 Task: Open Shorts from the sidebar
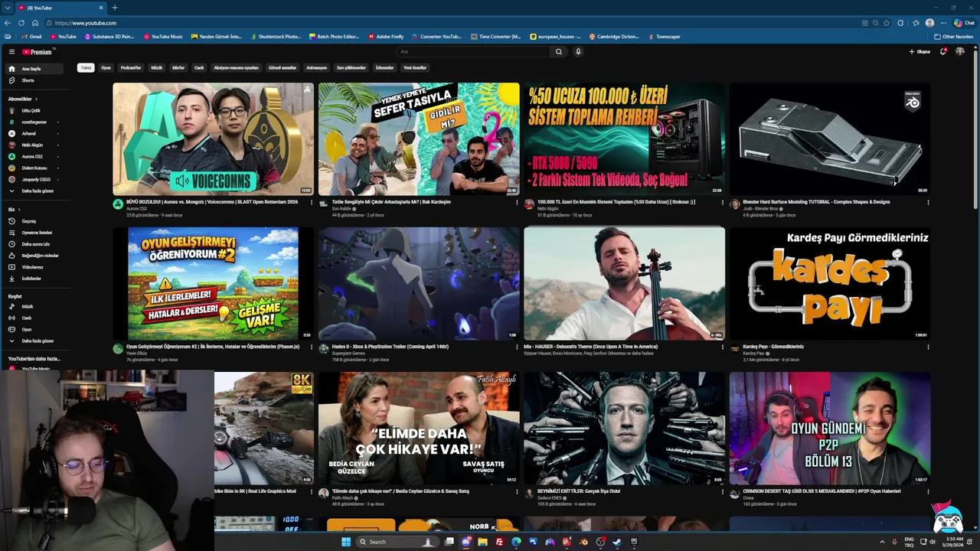pyautogui.click(x=36, y=80)
